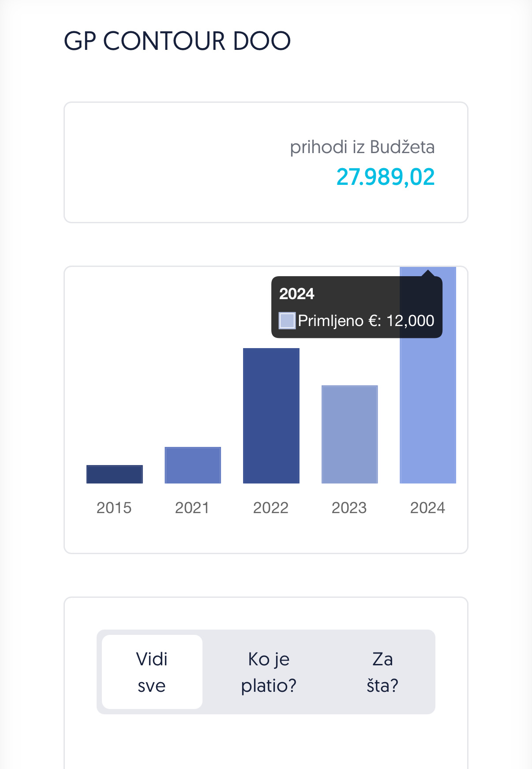Click the tooltip's light blue color swatch
This screenshot has width=532, height=769.
tap(287, 321)
